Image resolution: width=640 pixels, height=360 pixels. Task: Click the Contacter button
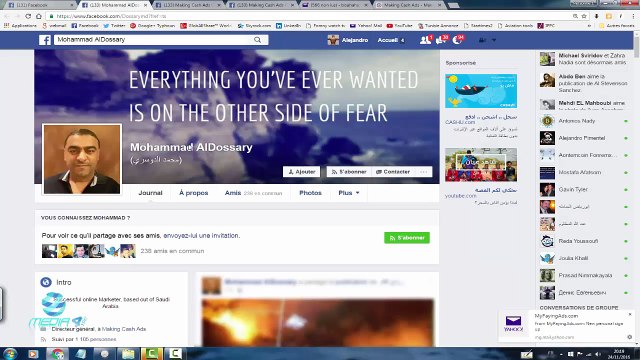point(393,172)
